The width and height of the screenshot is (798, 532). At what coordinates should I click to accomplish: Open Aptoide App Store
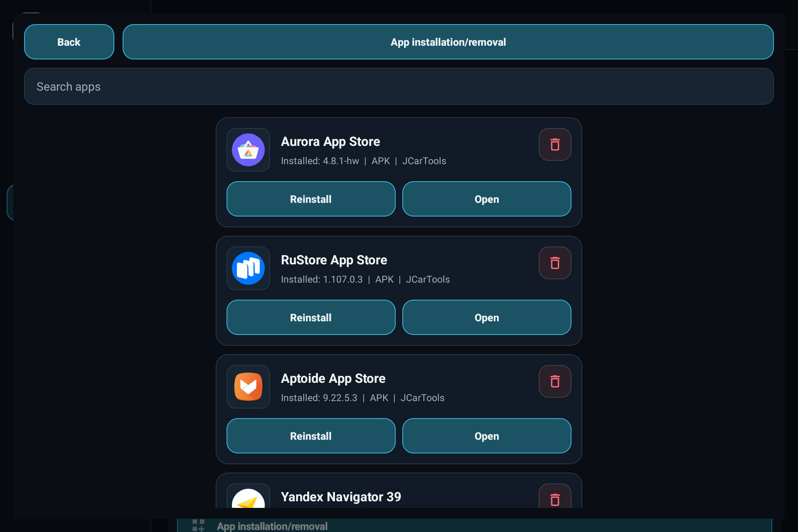click(487, 436)
